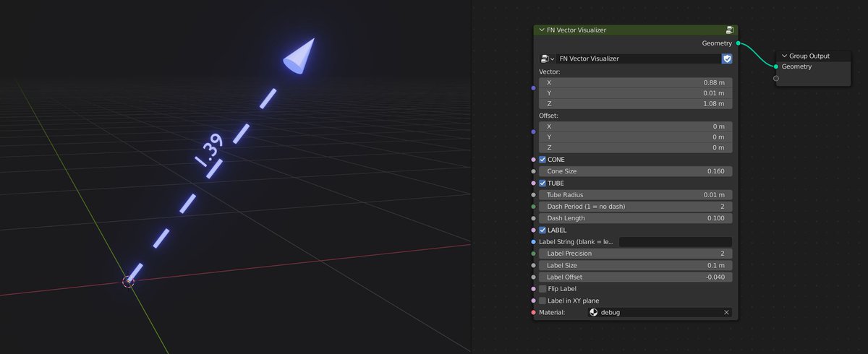Clear the debug material with X icon
Image resolution: width=868 pixels, height=354 pixels.
click(x=726, y=313)
